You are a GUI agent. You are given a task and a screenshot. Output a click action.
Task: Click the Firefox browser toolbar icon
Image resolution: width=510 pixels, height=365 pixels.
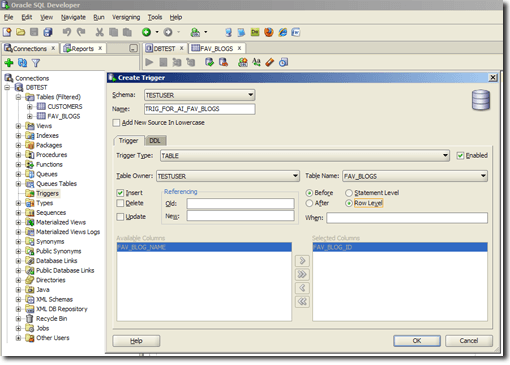(269, 32)
